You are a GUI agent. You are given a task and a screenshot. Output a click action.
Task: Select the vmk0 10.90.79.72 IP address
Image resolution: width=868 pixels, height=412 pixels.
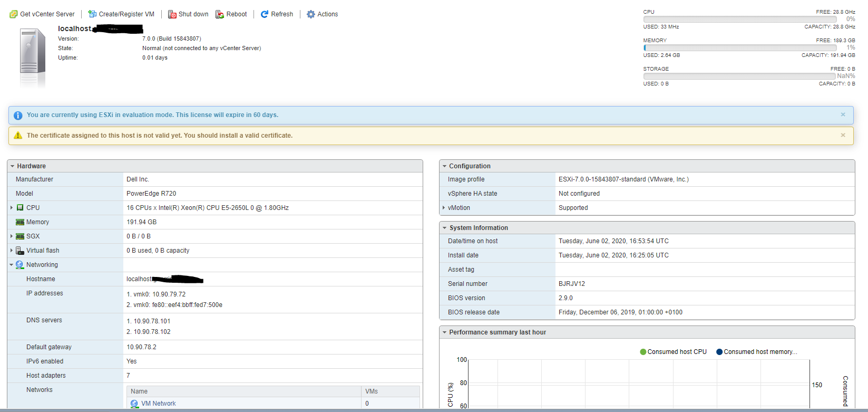156,294
